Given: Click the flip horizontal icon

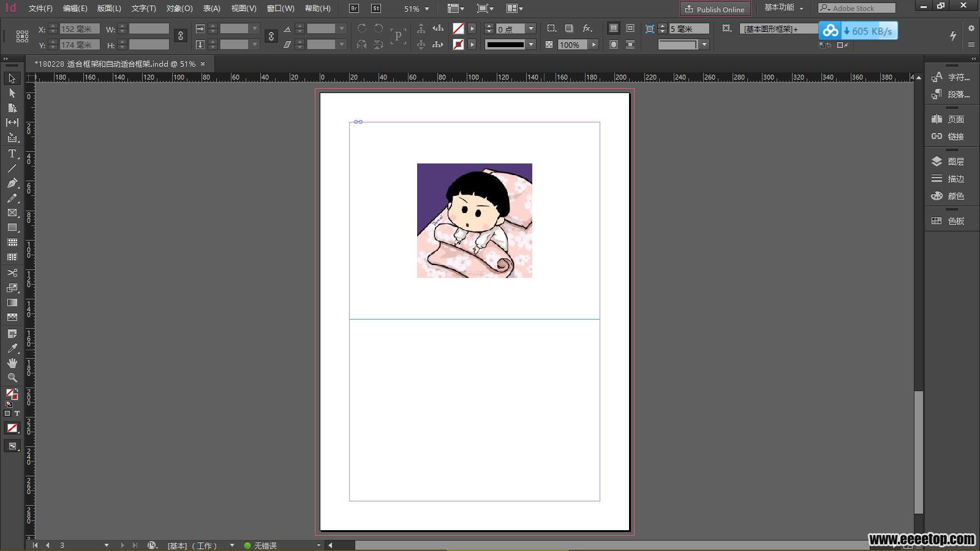Looking at the screenshot, I should pyautogui.click(x=362, y=45).
